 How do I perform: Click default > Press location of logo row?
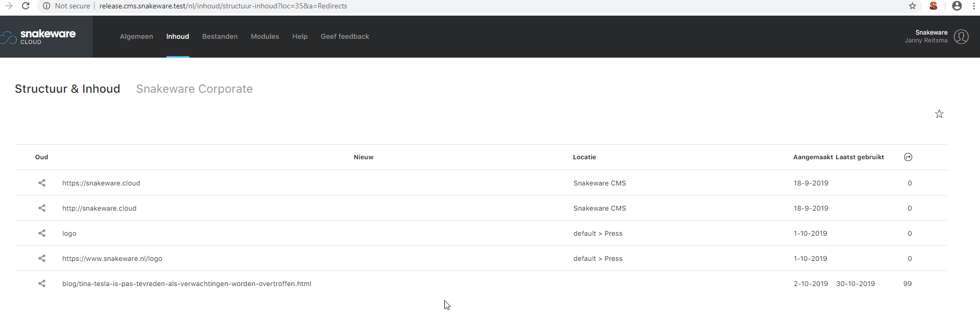598,233
